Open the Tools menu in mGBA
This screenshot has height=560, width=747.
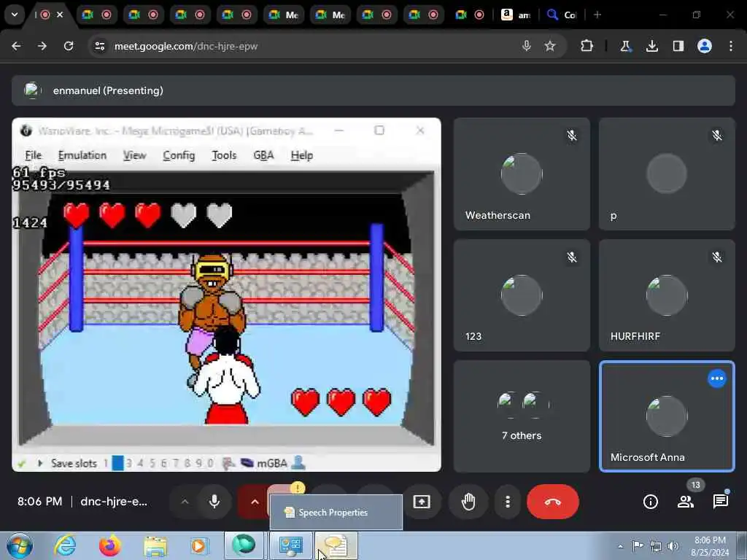click(x=224, y=155)
